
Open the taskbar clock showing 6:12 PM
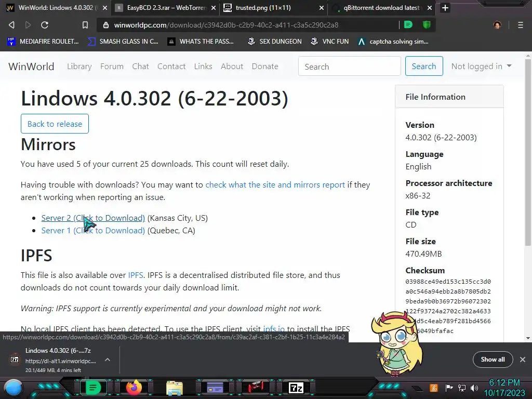504,388
